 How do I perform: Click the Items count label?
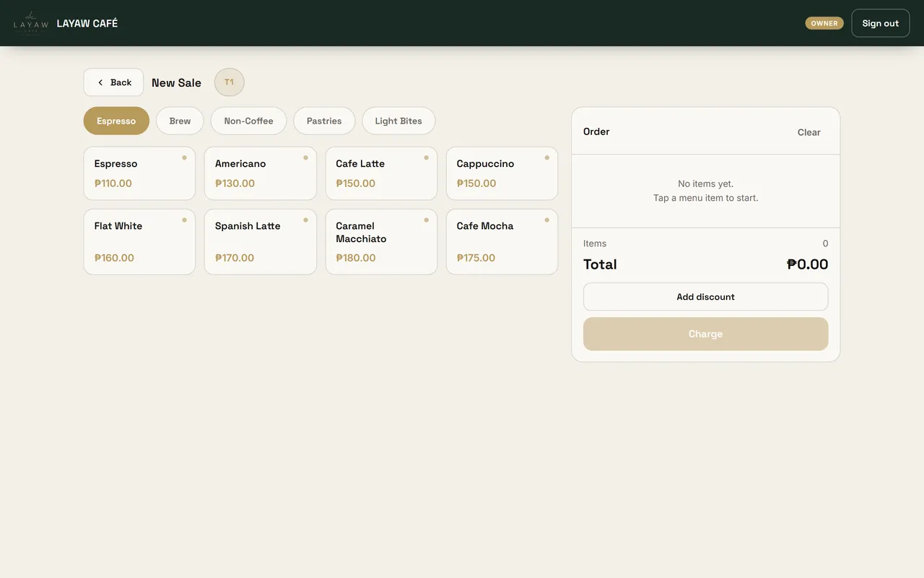pos(595,243)
